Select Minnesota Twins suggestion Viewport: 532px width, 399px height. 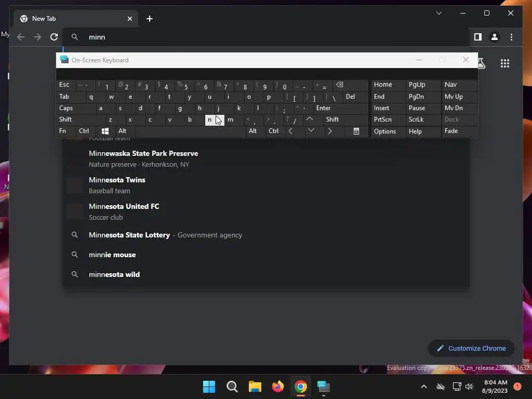(266, 185)
